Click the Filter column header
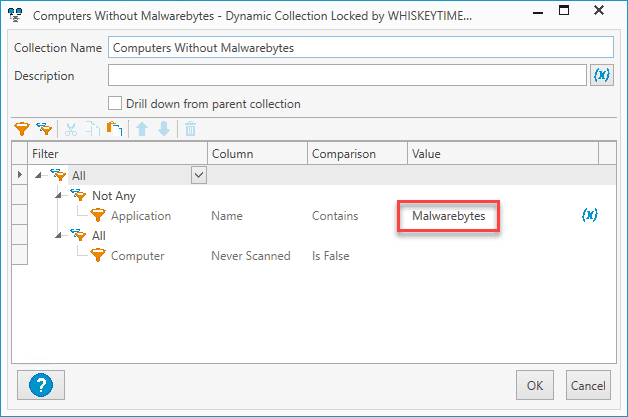 point(117,153)
